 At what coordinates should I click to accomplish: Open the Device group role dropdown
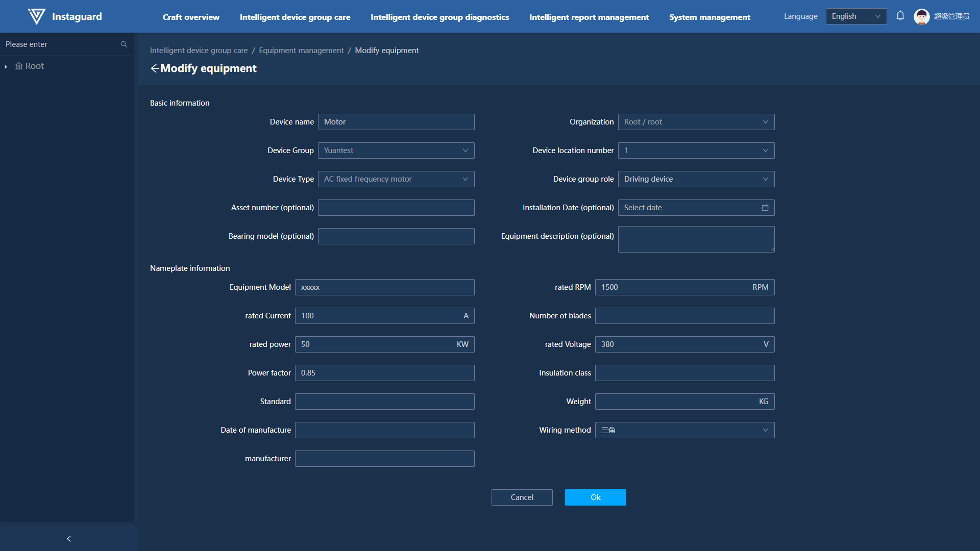click(696, 179)
